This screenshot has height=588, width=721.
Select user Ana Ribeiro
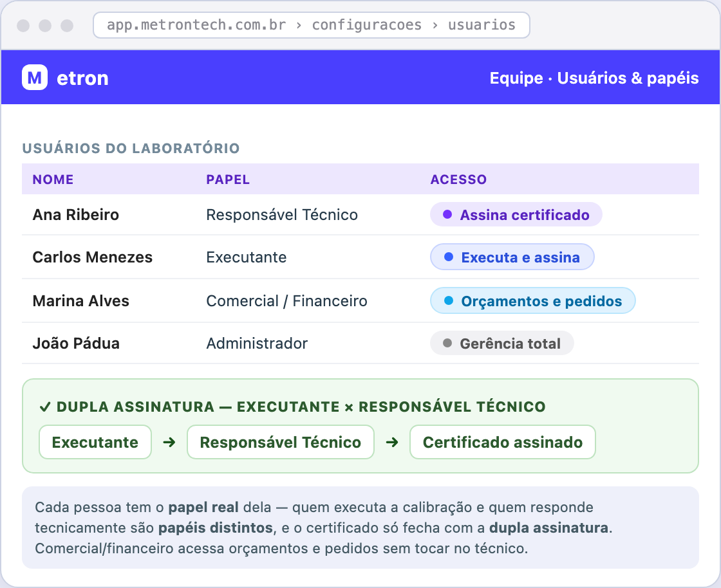[x=76, y=214]
